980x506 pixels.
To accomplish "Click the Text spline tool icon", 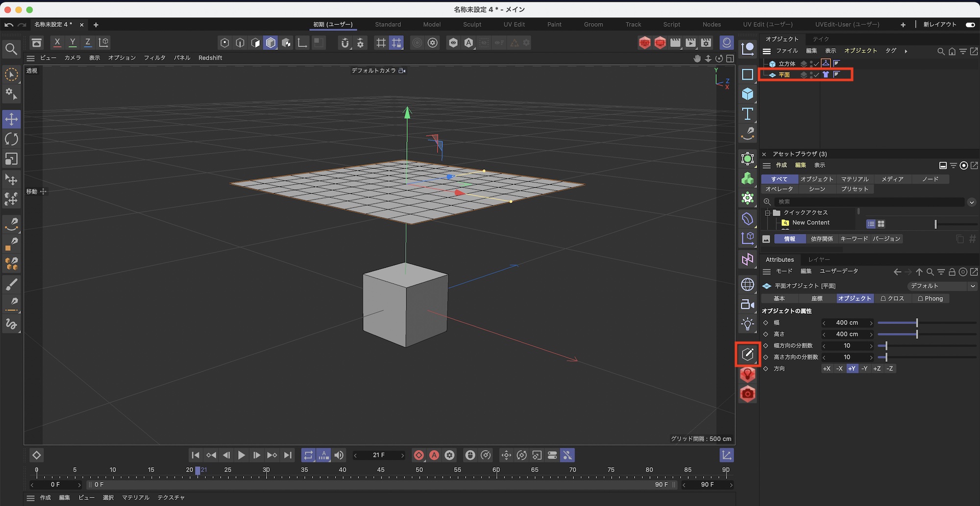I will tap(747, 114).
